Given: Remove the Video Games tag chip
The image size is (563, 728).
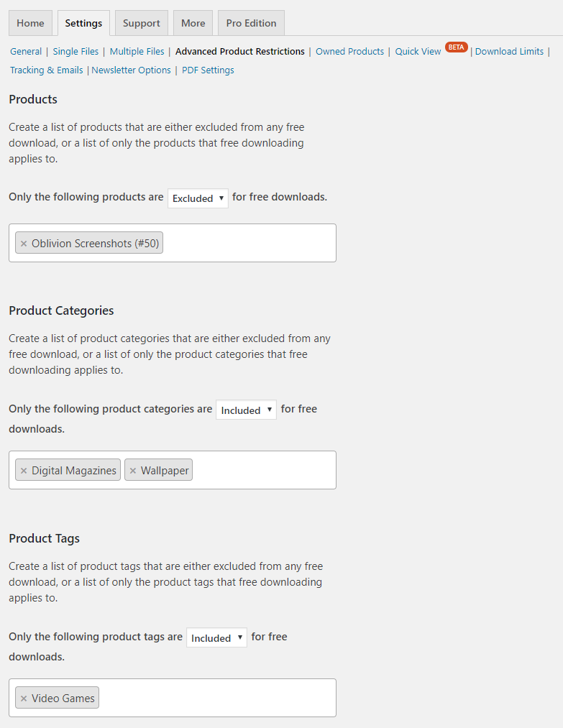Looking at the screenshot, I should click(x=24, y=699).
